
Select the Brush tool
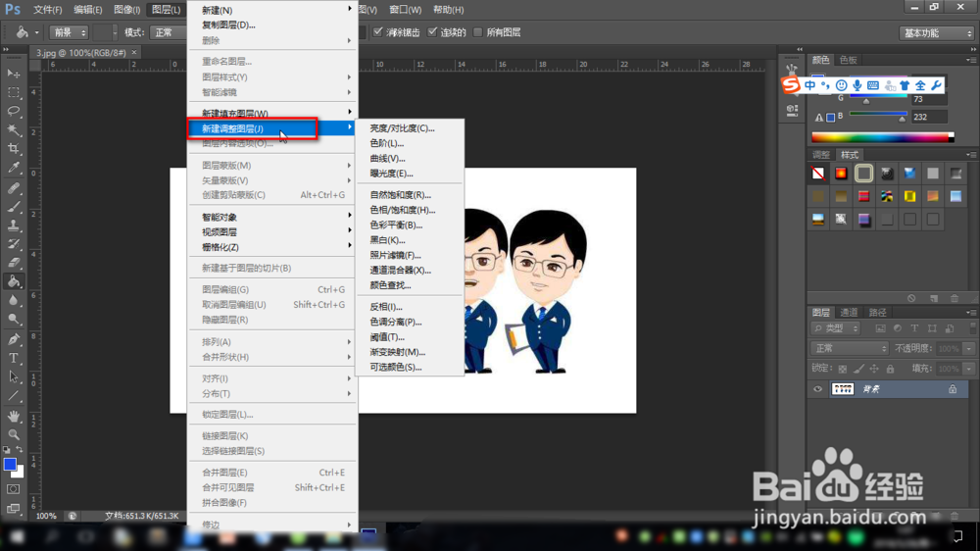[x=13, y=207]
